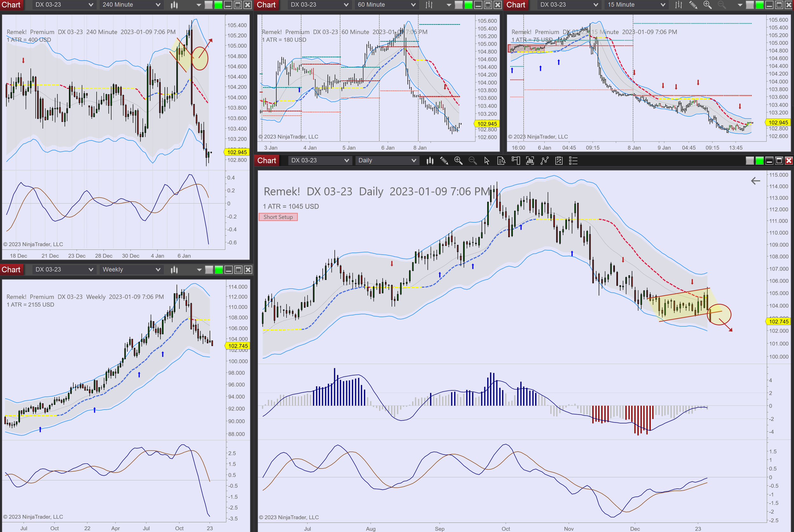Image resolution: width=794 pixels, height=532 pixels.
Task: Open Properties list icon in Daily chart toolbar
Action: point(573,161)
